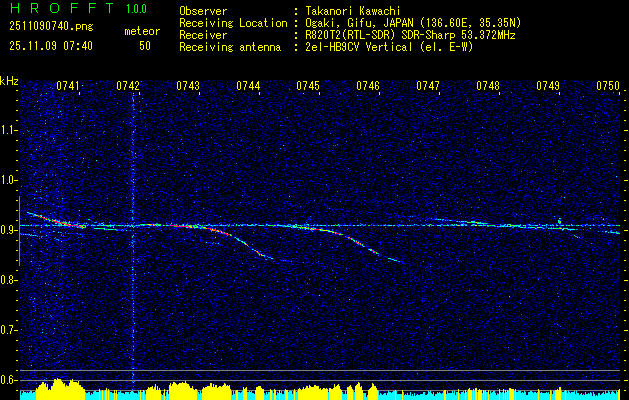Viewport: 629px width, 400px height.
Task: Click time marker 0746
Action: [368, 86]
